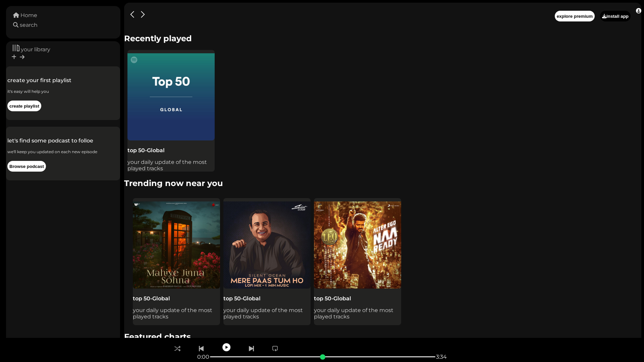
Task: Toggle repeat mode
Action: pyautogui.click(x=275, y=349)
